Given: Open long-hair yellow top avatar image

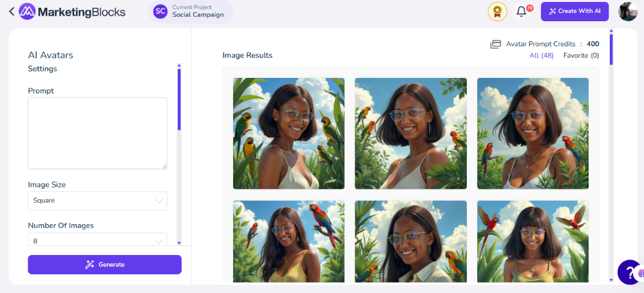Looking at the screenshot, I should point(289,241).
